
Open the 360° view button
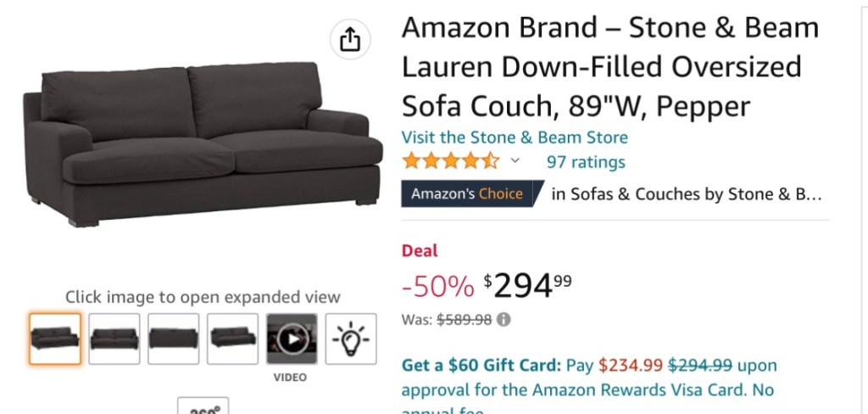[203, 407]
